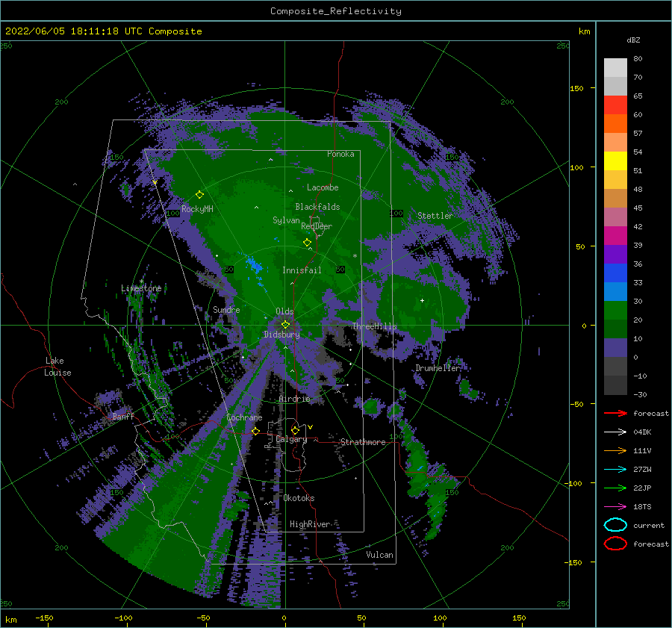
Task: Click the Calgary city label
Action: tap(291, 439)
